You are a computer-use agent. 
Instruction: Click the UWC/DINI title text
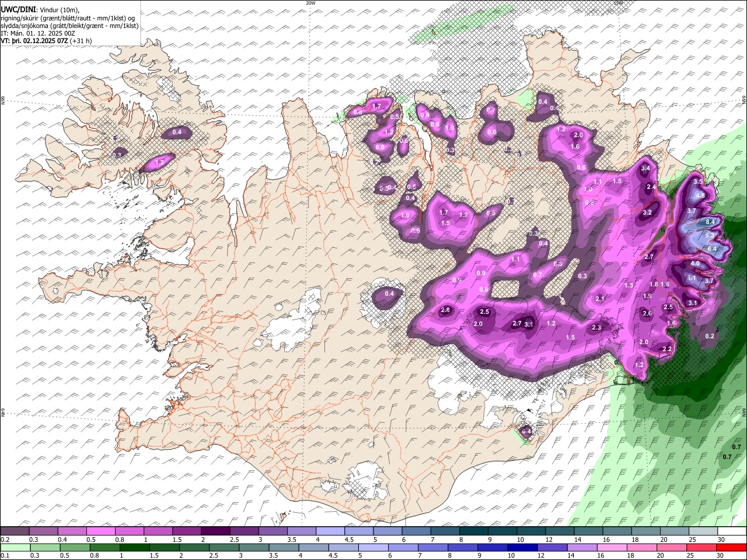point(18,9)
